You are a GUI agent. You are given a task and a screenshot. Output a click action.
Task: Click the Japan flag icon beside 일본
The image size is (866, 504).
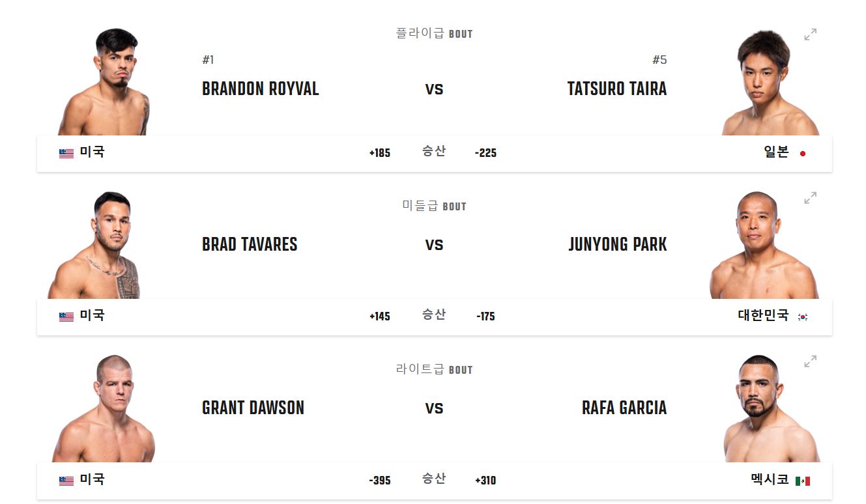[x=803, y=153]
